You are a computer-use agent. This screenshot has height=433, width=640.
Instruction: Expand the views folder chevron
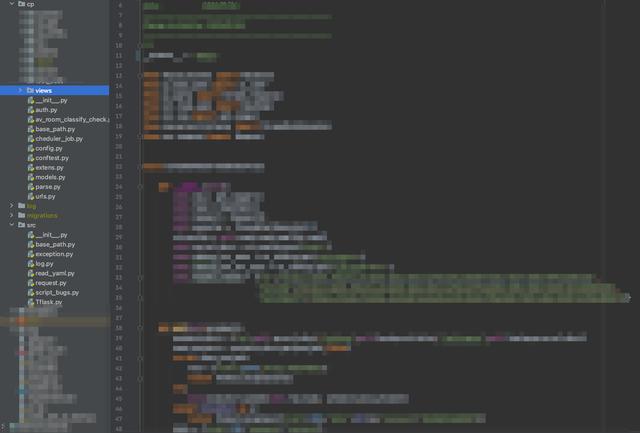click(20, 90)
